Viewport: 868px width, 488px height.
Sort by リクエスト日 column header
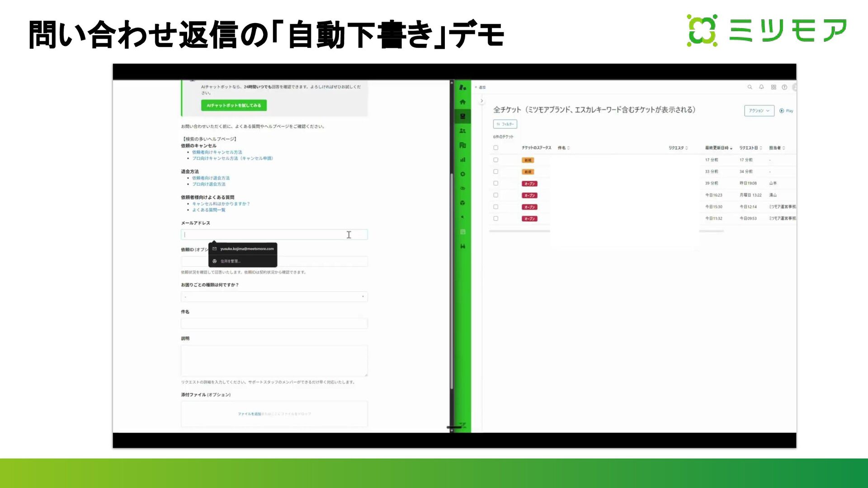(750, 148)
